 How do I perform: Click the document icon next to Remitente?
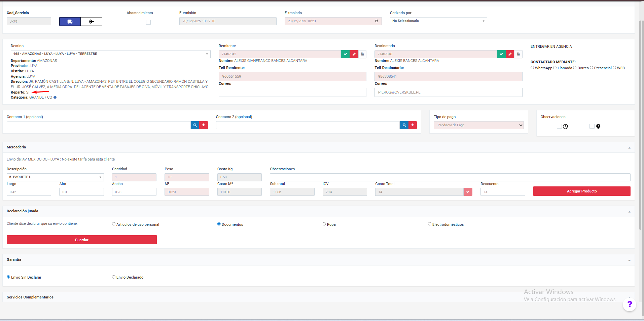(x=362, y=54)
